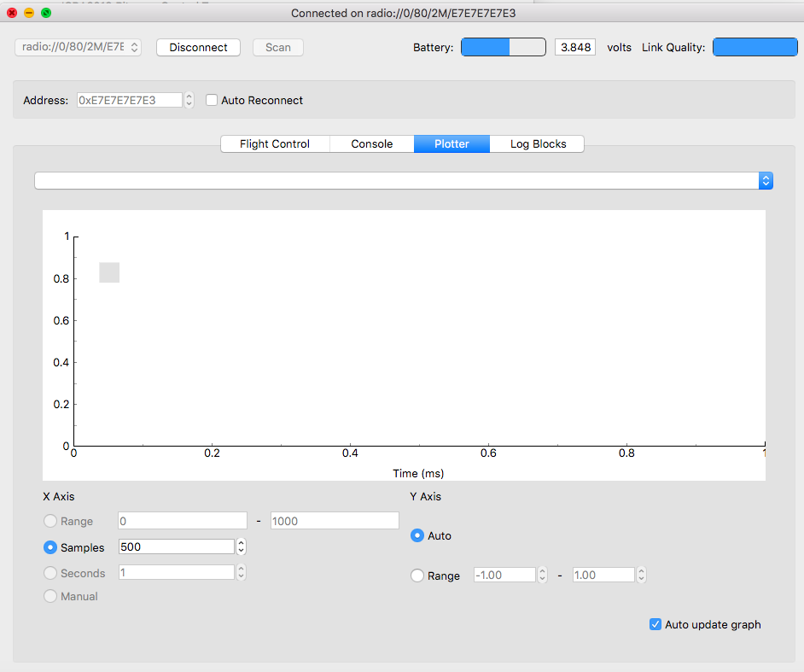Click the Y Axis minimum range field
This screenshot has width=804, height=672.
pyautogui.click(x=504, y=576)
